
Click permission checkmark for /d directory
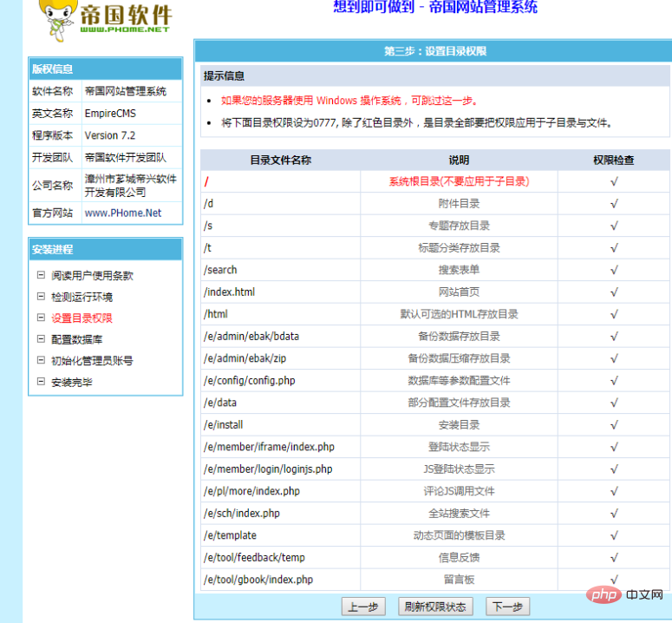pyautogui.click(x=613, y=204)
